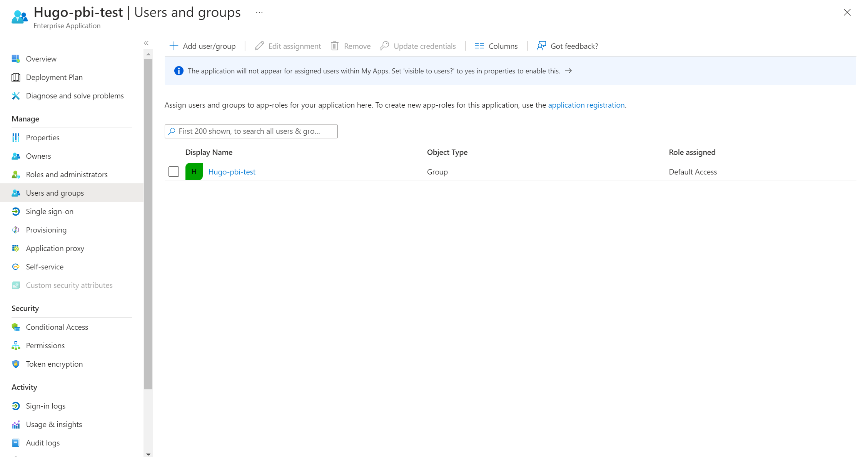Click the Token encryption shield icon

click(16, 364)
